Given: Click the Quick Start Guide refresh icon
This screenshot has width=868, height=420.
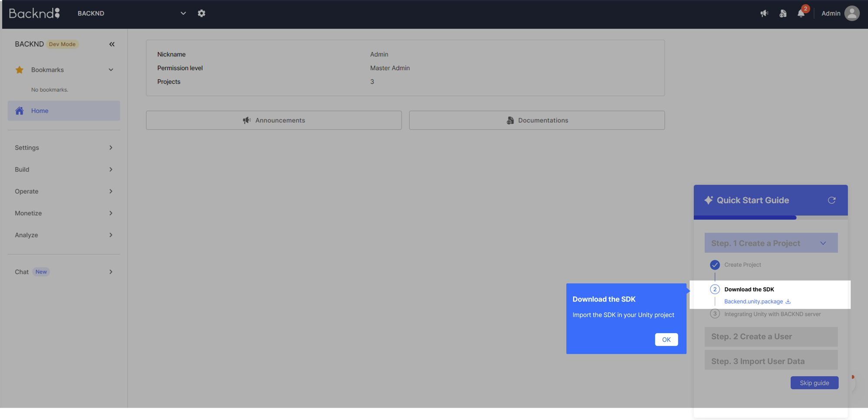Looking at the screenshot, I should click(832, 200).
